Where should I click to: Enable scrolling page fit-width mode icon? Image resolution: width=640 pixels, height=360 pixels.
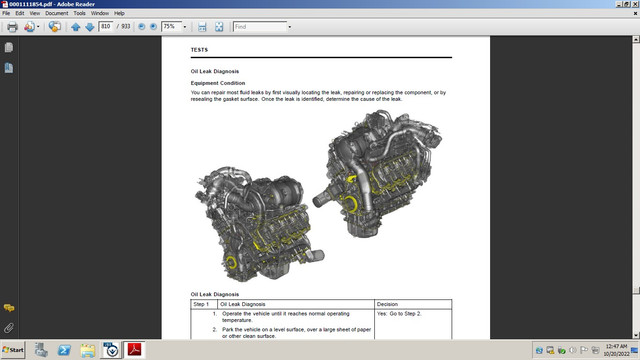click(x=202, y=27)
